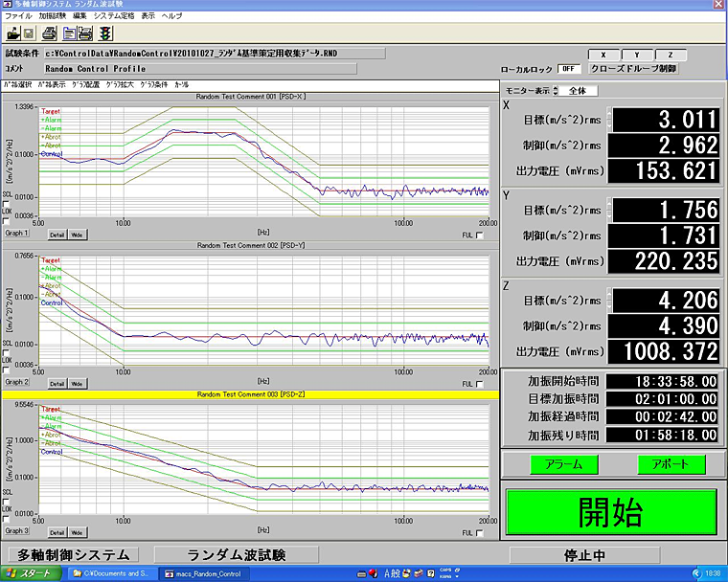
Task: Toggle FUL checkbox on Graph 3
Action: [x=480, y=533]
